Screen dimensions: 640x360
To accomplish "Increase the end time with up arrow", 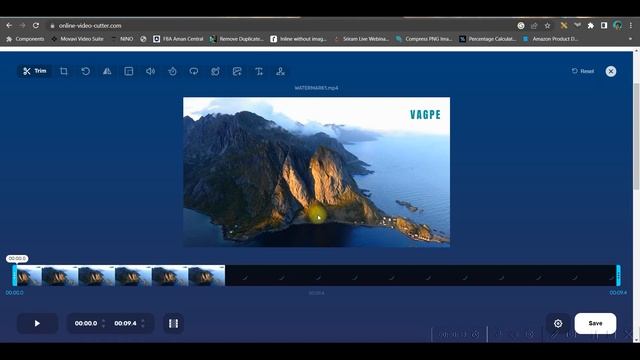I will [143, 320].
